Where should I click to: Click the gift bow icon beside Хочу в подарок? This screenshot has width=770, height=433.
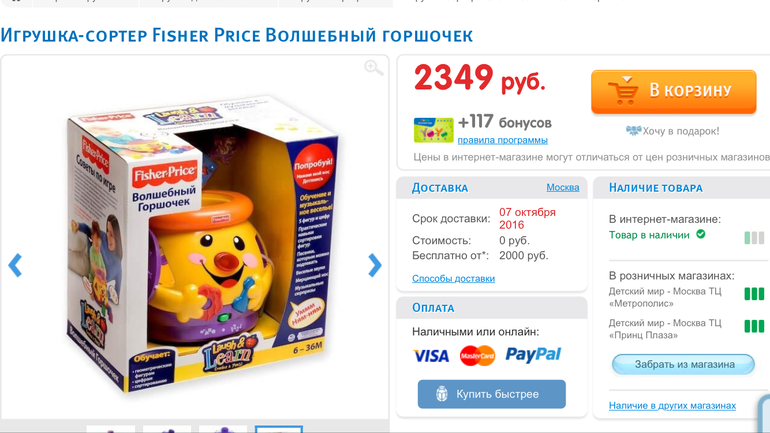click(x=633, y=131)
